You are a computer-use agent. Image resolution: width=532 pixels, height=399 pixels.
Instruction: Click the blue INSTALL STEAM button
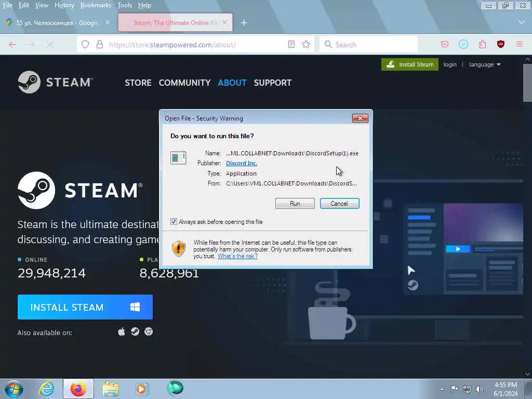(x=85, y=307)
